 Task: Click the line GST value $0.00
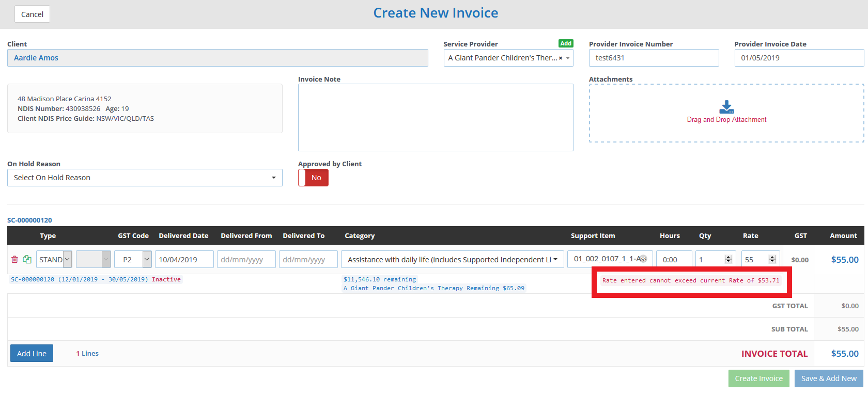tap(800, 260)
